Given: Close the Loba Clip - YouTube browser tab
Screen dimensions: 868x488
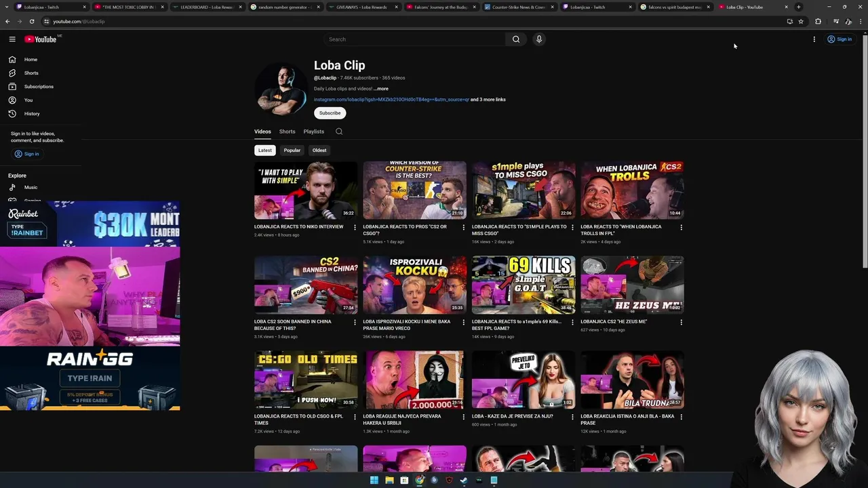Looking at the screenshot, I should point(786,7).
